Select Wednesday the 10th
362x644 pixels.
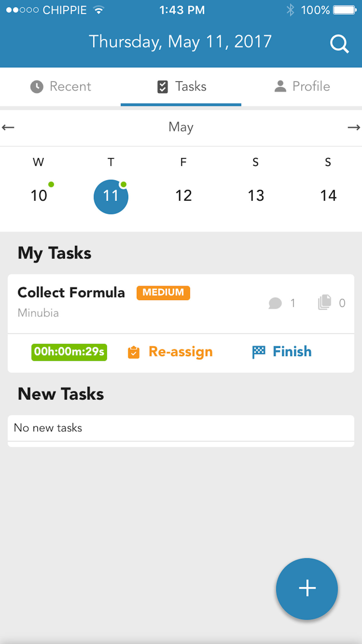(x=39, y=195)
